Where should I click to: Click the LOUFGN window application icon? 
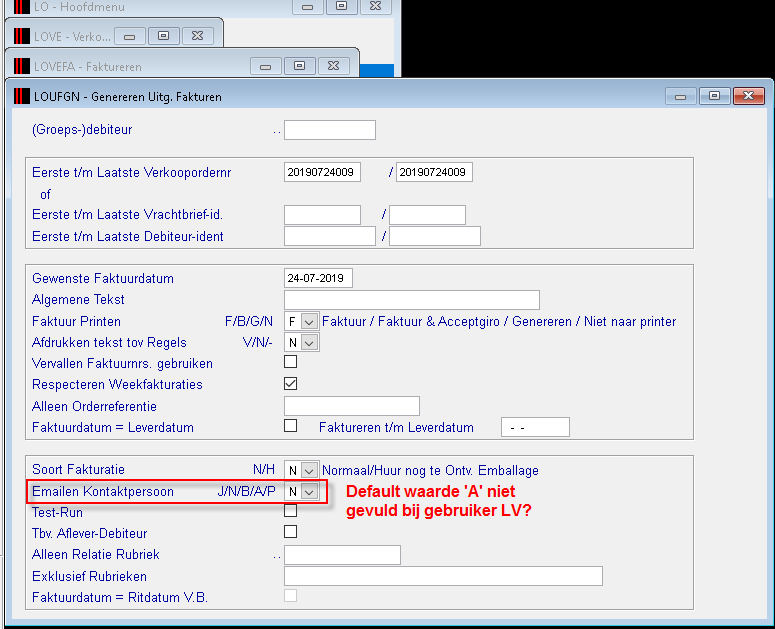[22, 96]
